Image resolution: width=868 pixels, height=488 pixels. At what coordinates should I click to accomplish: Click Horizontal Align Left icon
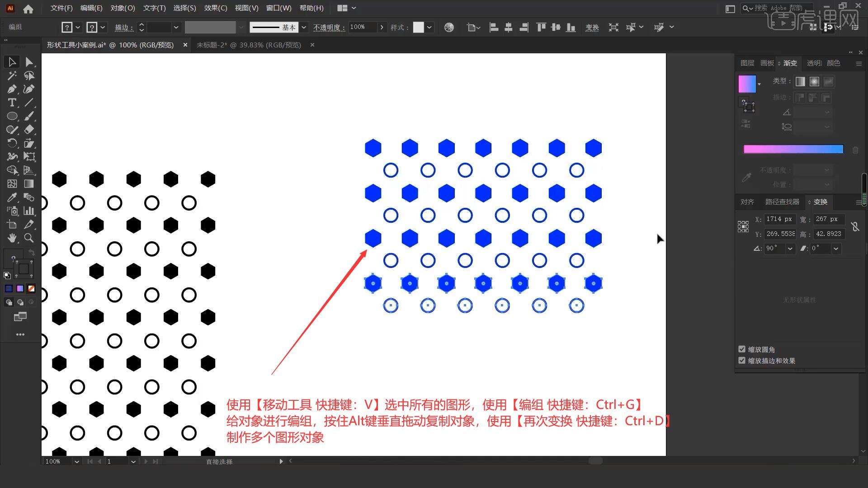(494, 28)
